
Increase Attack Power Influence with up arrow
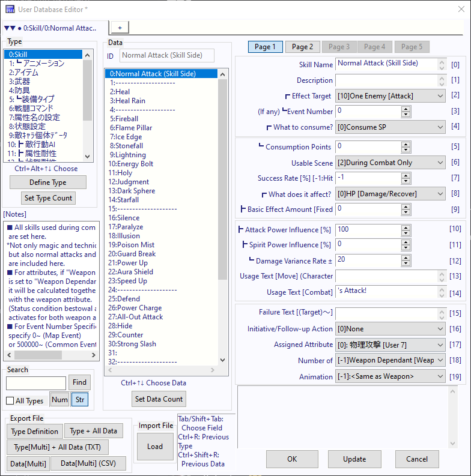point(406,227)
